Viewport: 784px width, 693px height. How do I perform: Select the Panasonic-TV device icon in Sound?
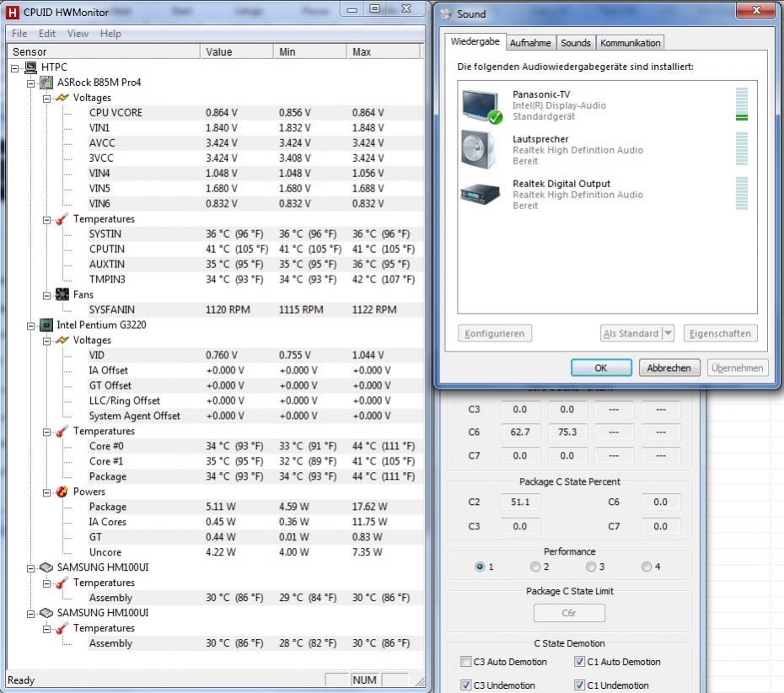coord(481,106)
